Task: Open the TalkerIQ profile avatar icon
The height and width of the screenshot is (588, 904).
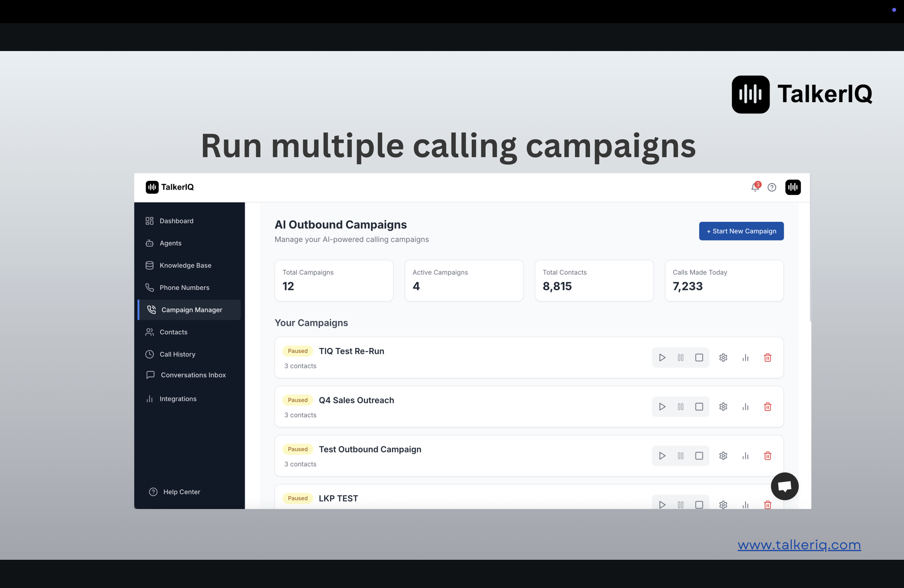Action: 793,187
